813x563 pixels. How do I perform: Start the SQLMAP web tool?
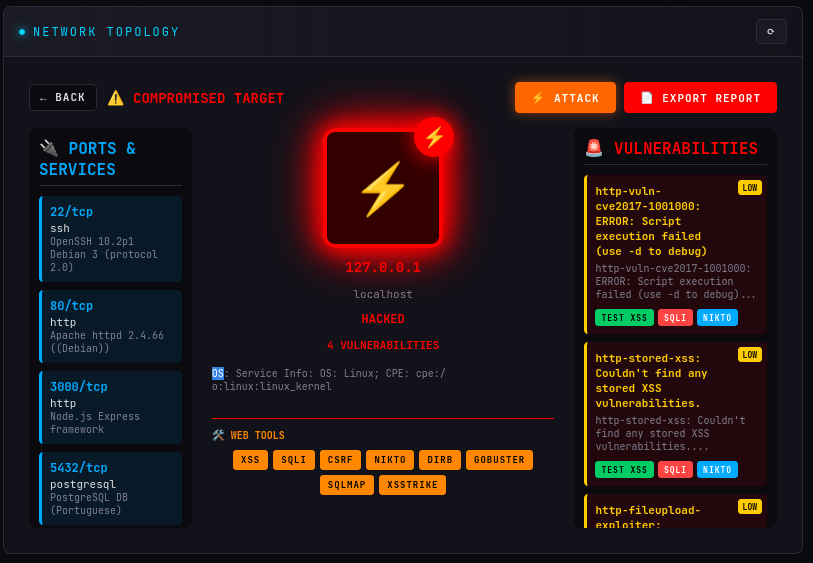tap(346, 485)
